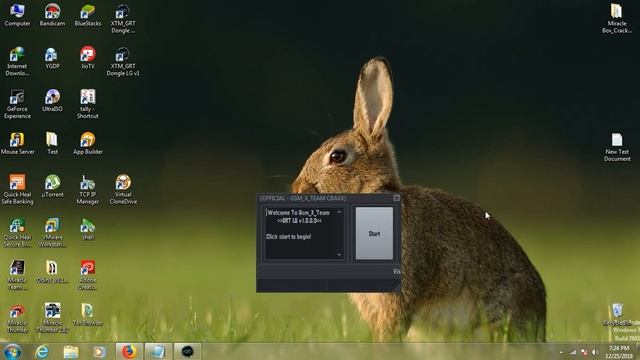Select the YGDP desktop shortcut
Viewport: 640px width, 360px height.
(x=52, y=58)
